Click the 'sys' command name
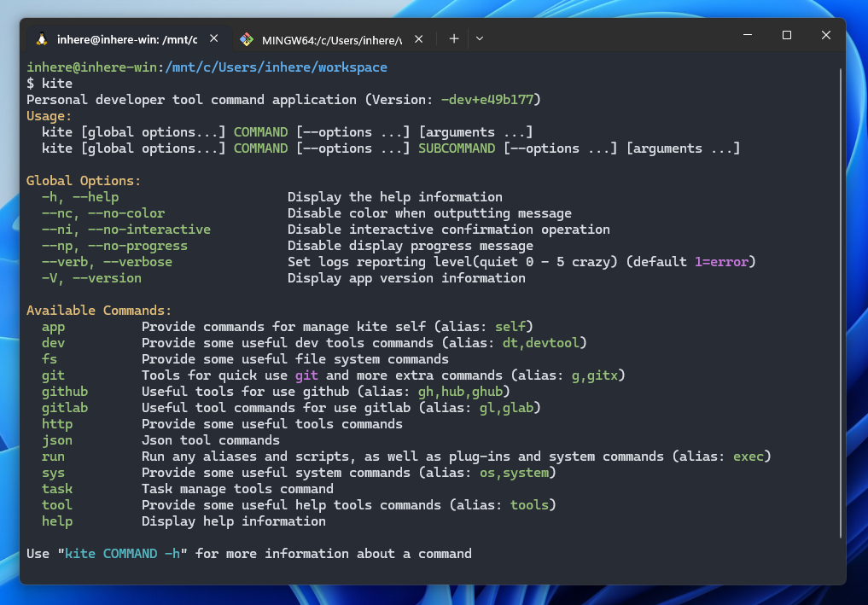This screenshot has height=605, width=868. pyautogui.click(x=53, y=473)
